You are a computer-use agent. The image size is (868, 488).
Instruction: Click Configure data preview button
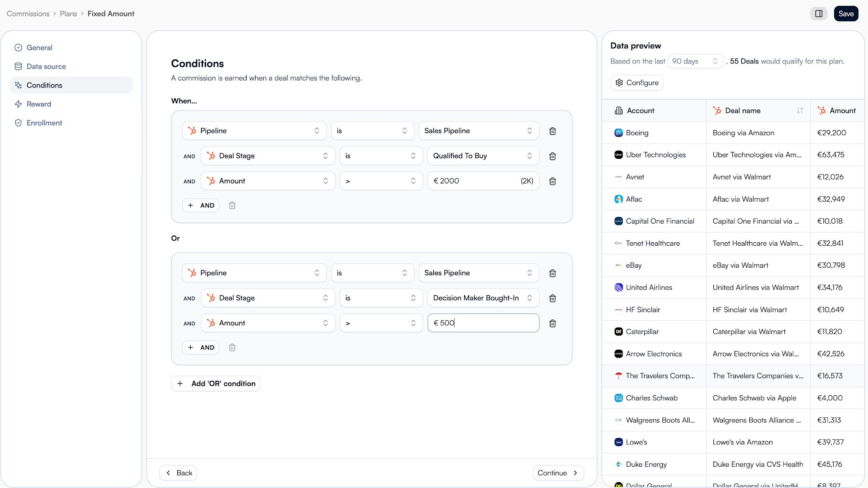[x=637, y=83]
